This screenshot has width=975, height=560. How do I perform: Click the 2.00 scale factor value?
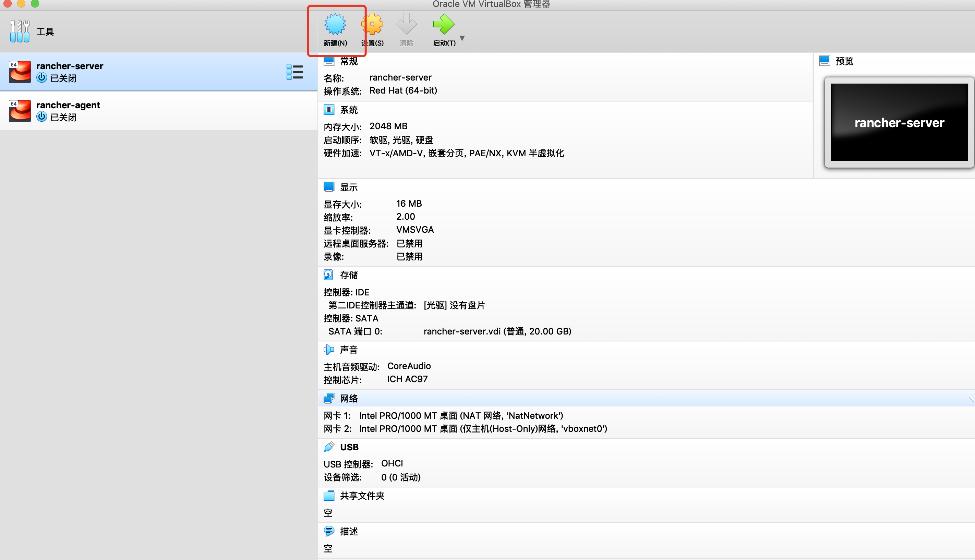405,217
